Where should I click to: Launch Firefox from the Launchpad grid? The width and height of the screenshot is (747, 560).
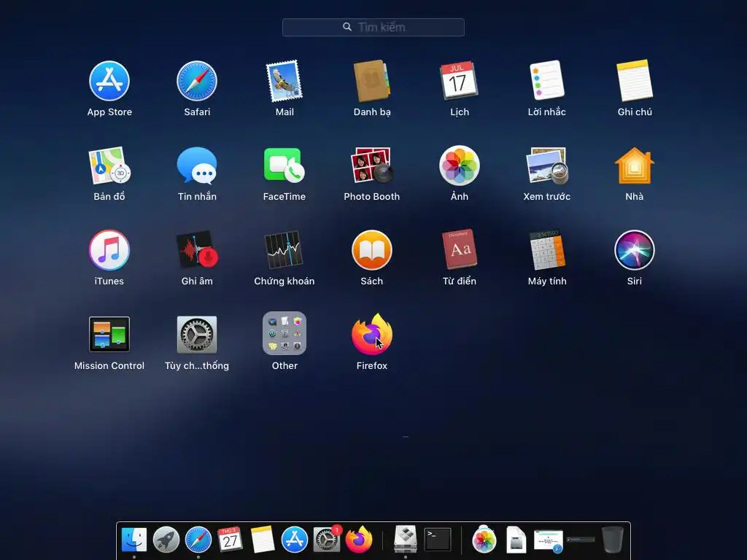pyautogui.click(x=371, y=334)
